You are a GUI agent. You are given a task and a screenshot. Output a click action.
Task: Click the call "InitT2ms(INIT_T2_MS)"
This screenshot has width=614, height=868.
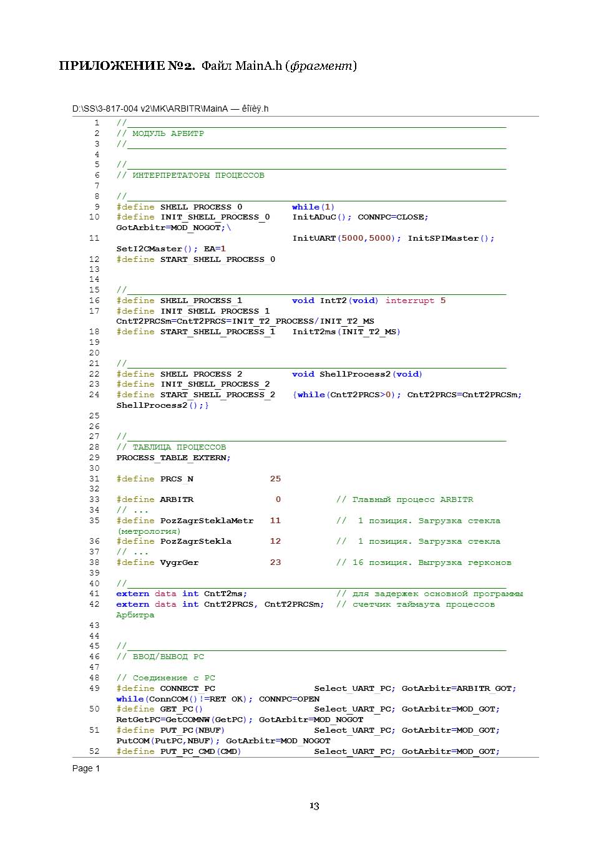click(x=346, y=332)
